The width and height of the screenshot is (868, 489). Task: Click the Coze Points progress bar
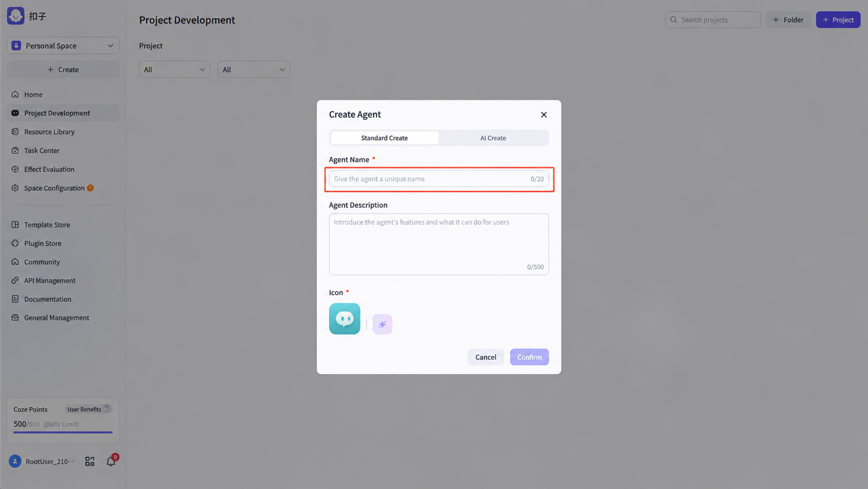coord(63,432)
